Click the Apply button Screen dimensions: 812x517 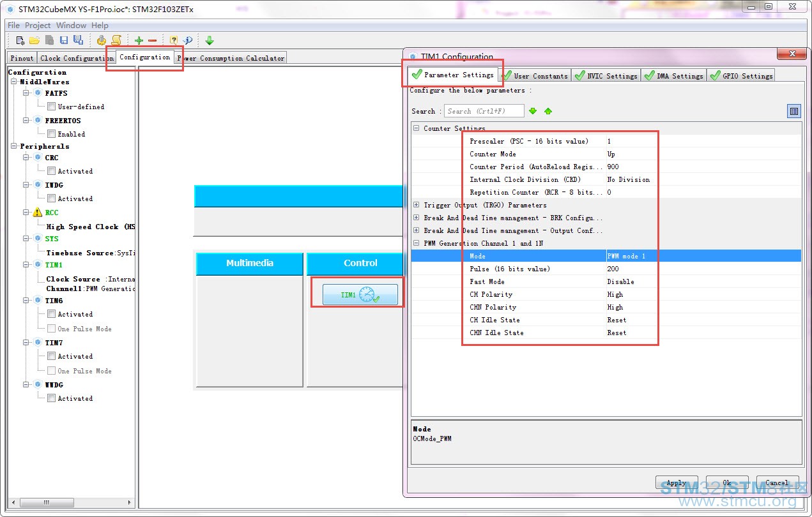pyautogui.click(x=676, y=483)
